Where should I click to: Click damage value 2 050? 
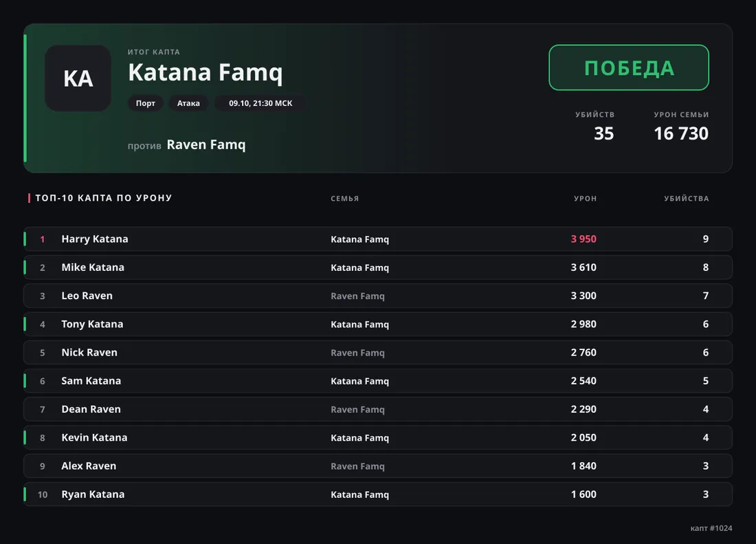click(583, 438)
